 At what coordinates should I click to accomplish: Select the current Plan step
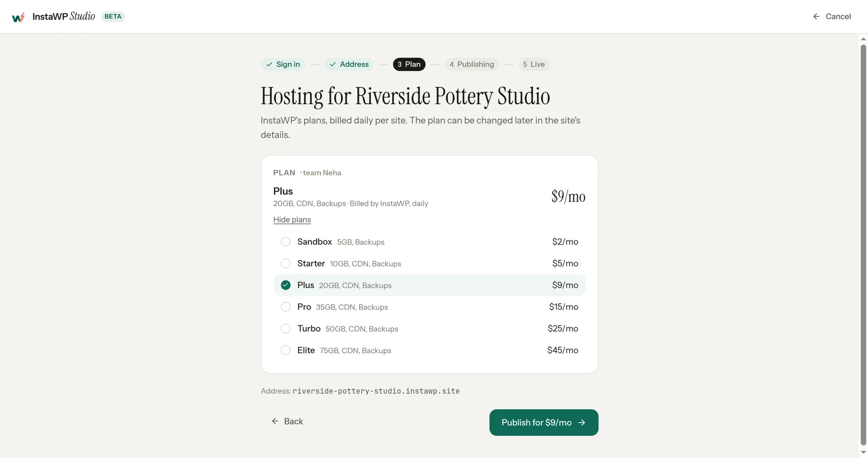pos(409,64)
